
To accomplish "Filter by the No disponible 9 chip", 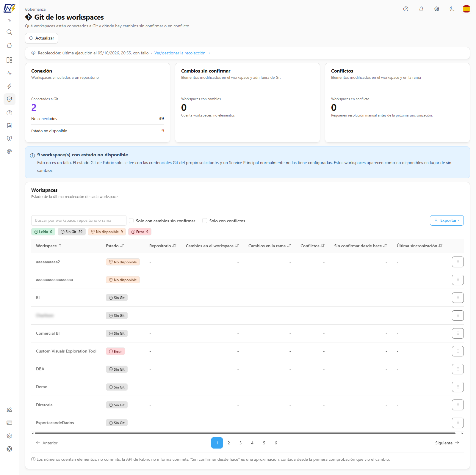I will pyautogui.click(x=107, y=232).
